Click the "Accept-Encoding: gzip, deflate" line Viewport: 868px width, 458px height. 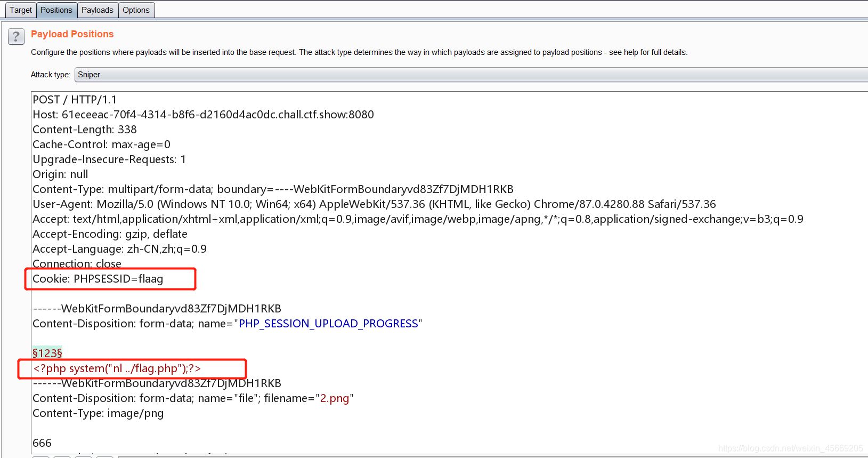pyautogui.click(x=110, y=234)
